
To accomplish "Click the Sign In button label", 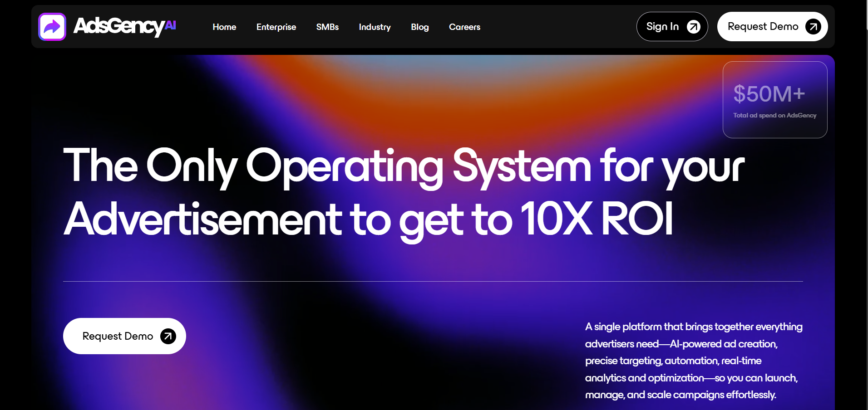I will pos(662,27).
